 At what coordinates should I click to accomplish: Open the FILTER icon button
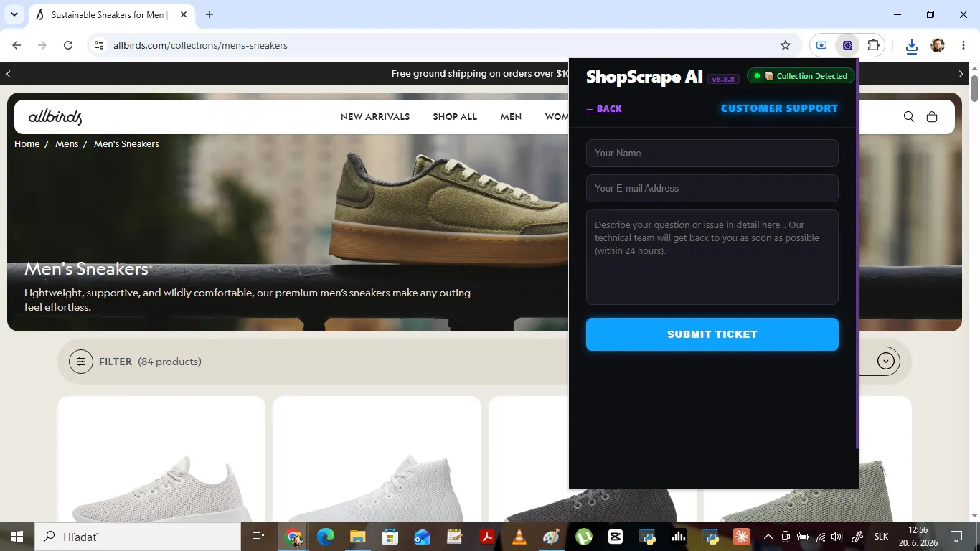(x=81, y=362)
